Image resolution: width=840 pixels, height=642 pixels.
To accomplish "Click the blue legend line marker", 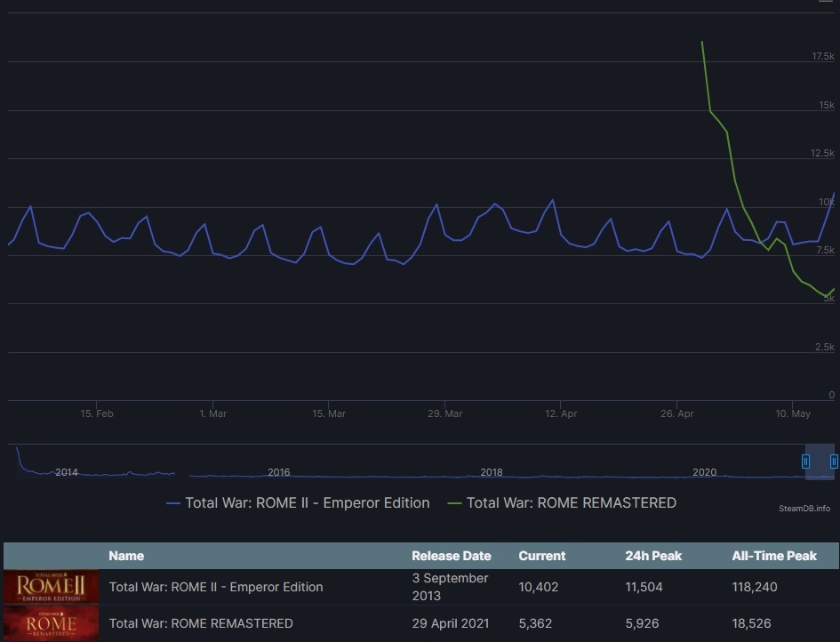I will coord(173,503).
